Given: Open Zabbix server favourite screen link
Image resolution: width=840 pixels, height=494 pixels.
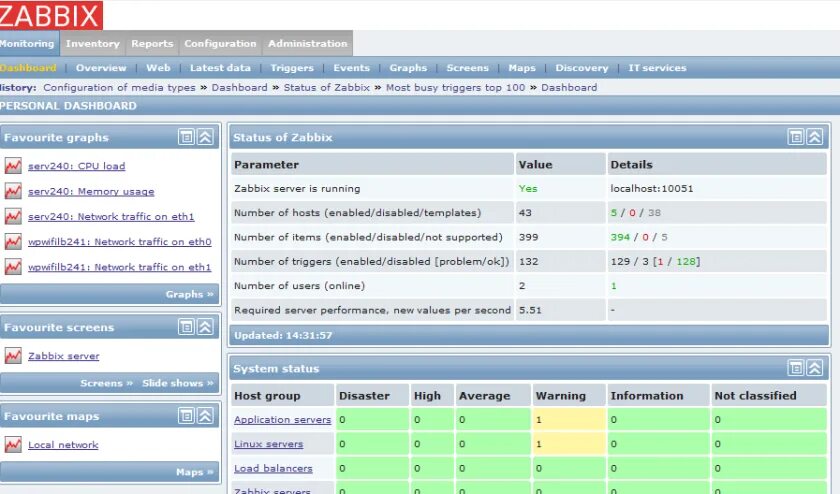Looking at the screenshot, I should [x=64, y=356].
